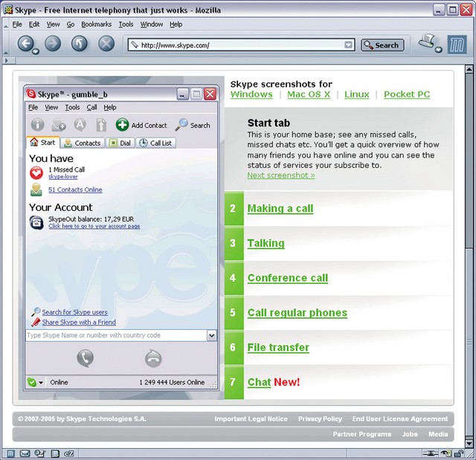Open the Jobs footer link
Viewport: 476px width, 460px height.
point(410,434)
